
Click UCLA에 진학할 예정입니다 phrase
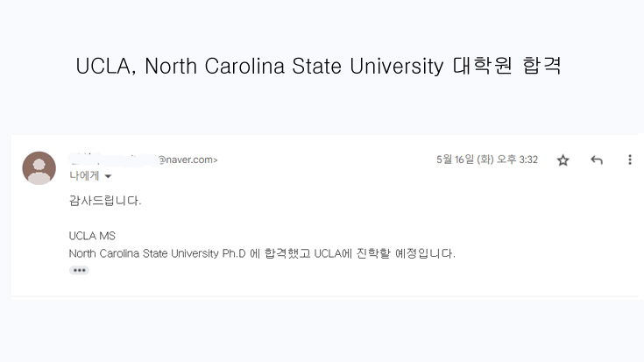[384, 253]
